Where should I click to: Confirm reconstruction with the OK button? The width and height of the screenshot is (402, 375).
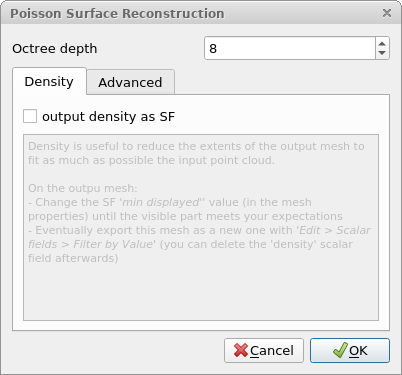(x=350, y=350)
